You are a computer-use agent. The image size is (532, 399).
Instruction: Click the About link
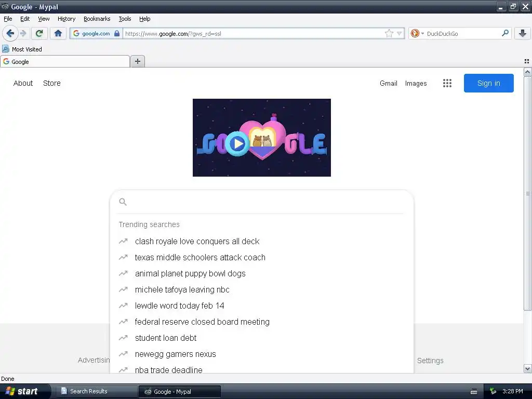(23, 83)
